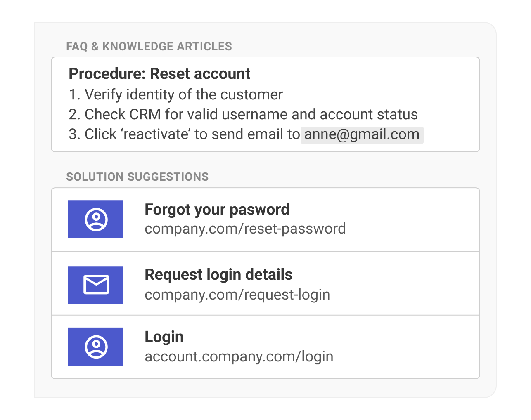Follow the company.com/request-login URL
The image size is (531, 420).
[237, 295]
